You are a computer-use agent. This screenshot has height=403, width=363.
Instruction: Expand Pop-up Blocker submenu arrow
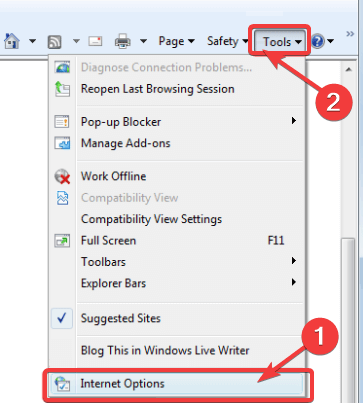(x=293, y=120)
